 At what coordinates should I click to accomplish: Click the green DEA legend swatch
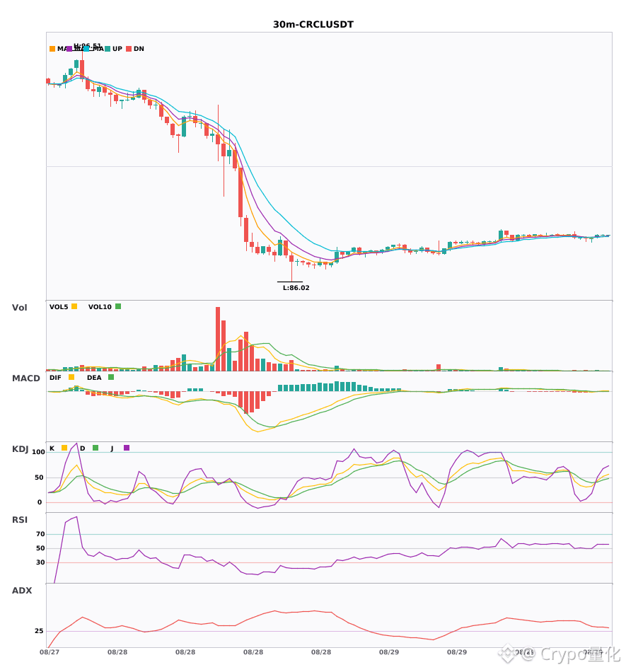111,377
